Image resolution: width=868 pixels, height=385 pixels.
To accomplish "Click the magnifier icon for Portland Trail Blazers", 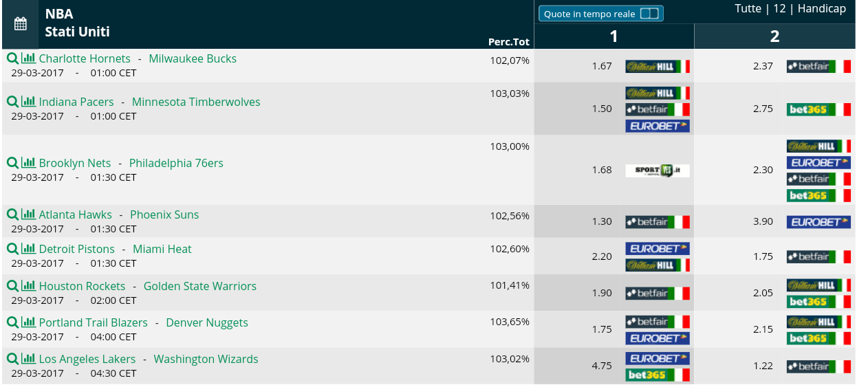I will point(12,322).
